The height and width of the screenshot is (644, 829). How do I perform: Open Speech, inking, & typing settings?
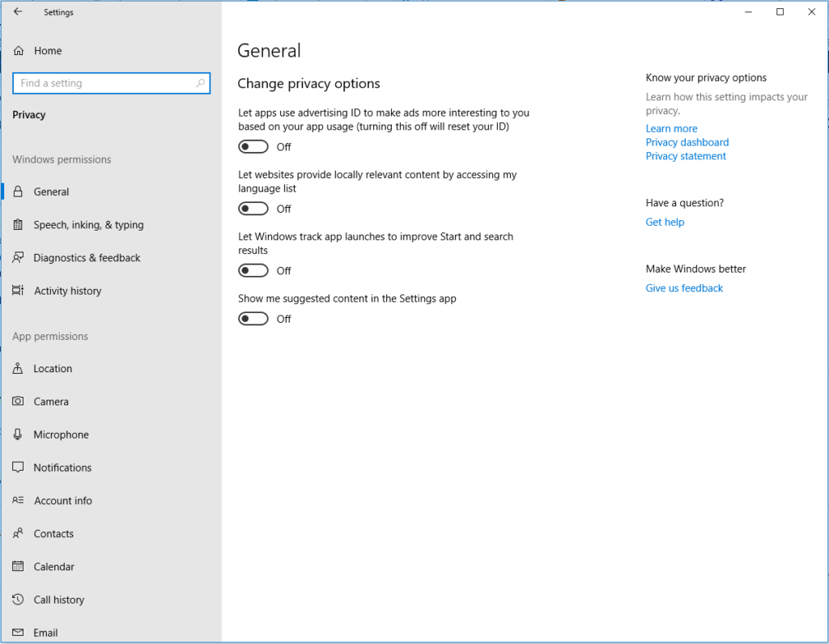(88, 225)
